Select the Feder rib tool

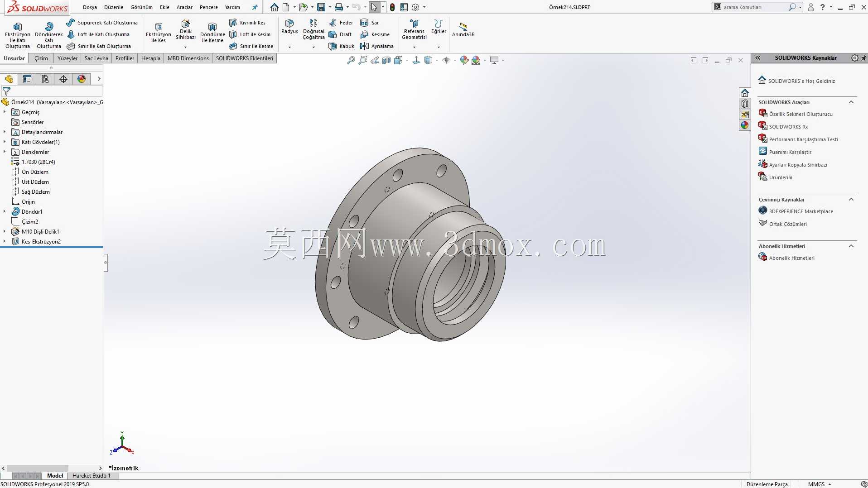(x=341, y=23)
